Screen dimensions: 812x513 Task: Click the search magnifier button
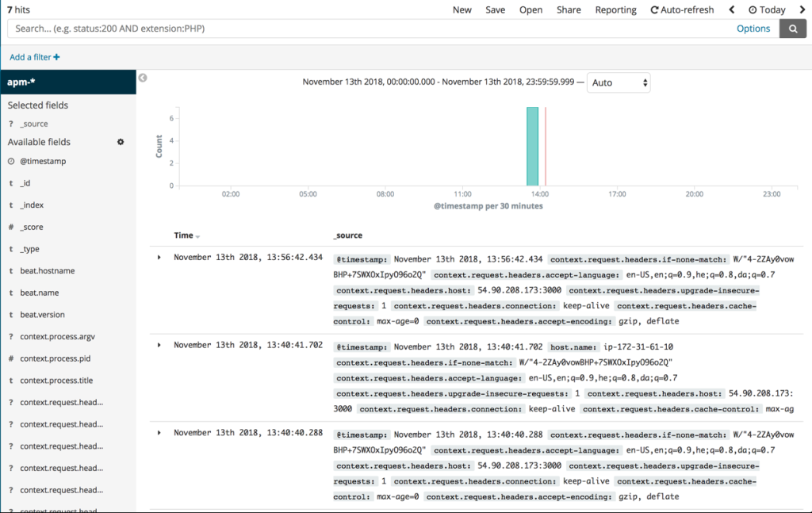tap(792, 28)
